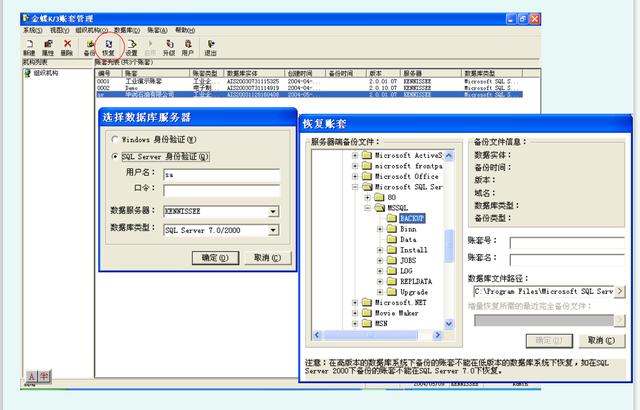
Task: Click the IME '中' icon at bottom left
Action: click(44, 376)
